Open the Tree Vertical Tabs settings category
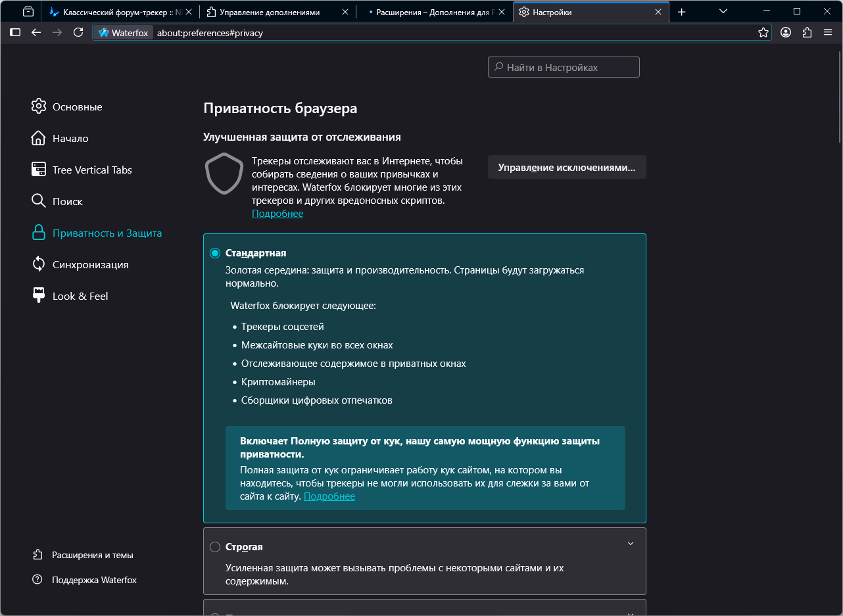Screen dimensions: 843x616 [x=91, y=170]
